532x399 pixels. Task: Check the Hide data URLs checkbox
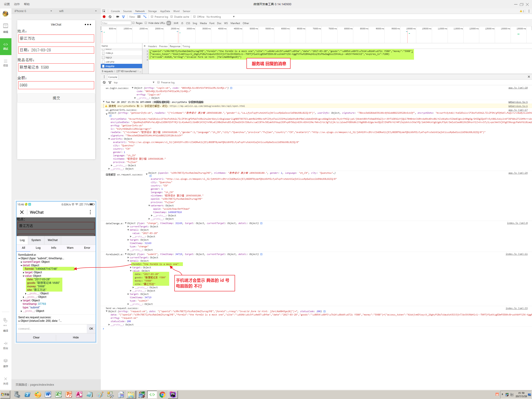146,23
